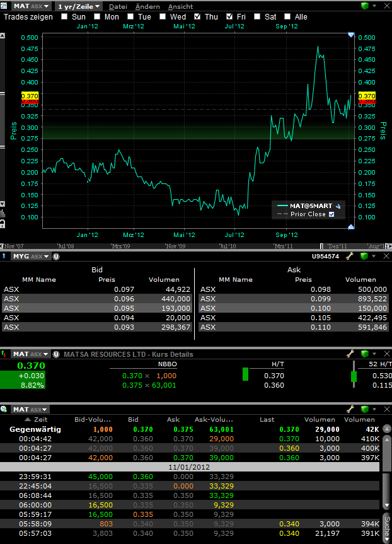The image size is (392, 544).
Task: Click green cube icon in time-and-sales panel
Action: tap(364, 409)
